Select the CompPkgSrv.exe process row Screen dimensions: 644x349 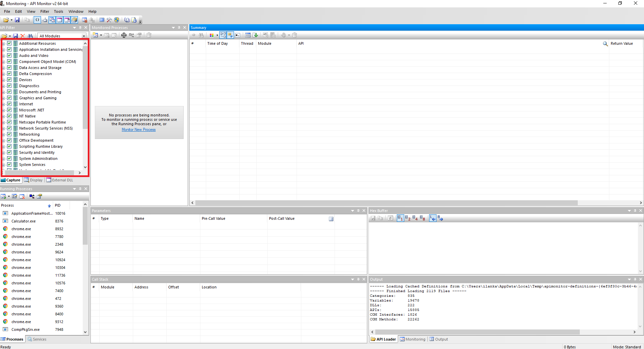(x=42, y=329)
